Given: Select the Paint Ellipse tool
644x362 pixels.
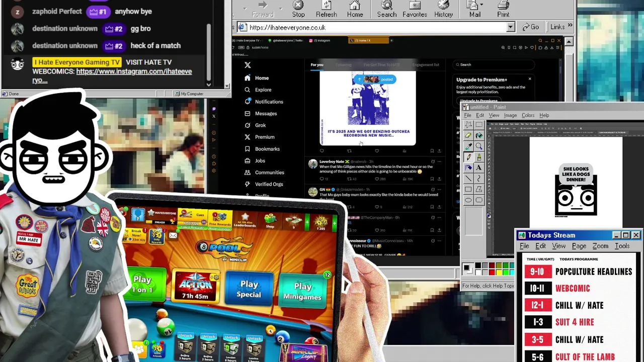Looking at the screenshot, I should (x=468, y=200).
